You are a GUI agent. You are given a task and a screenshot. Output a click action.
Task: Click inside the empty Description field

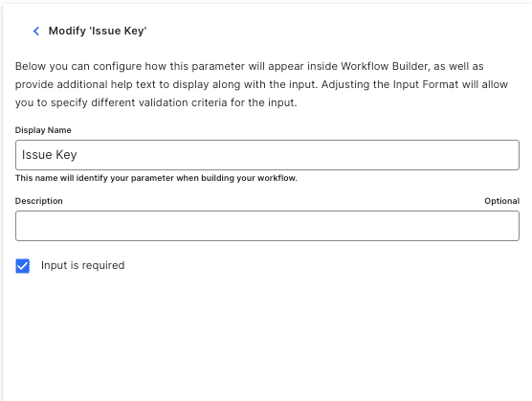coord(267,226)
